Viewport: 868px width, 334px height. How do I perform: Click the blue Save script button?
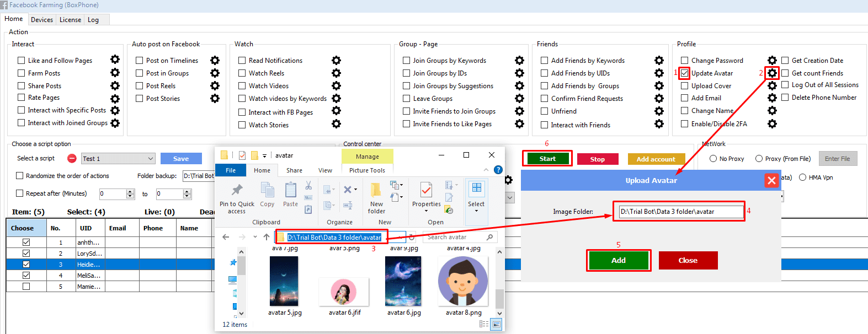tap(181, 159)
